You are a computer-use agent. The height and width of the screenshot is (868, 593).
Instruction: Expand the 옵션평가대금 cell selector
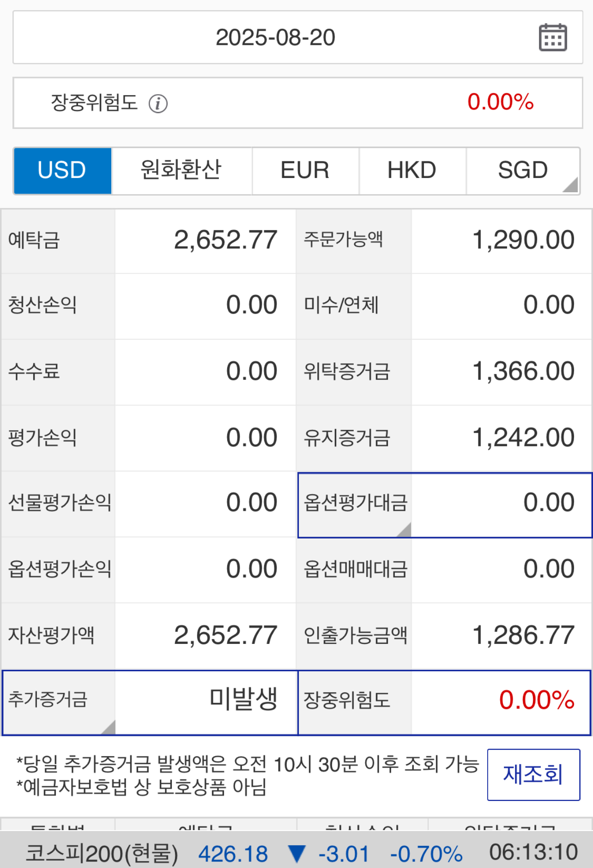point(404,530)
